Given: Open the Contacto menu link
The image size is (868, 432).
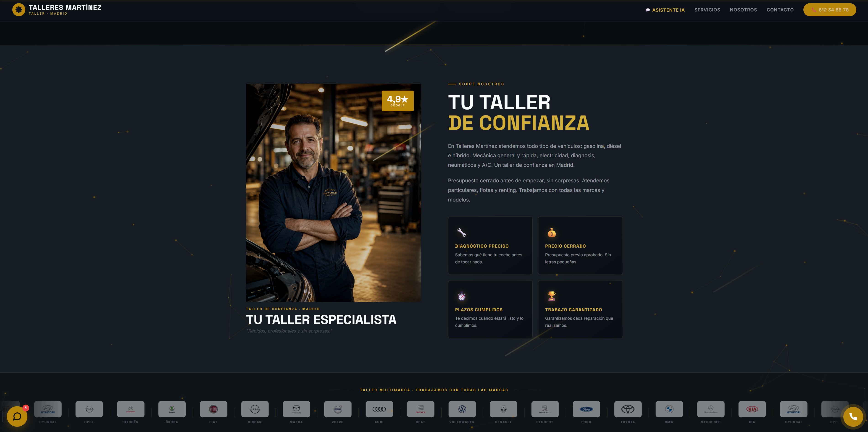Looking at the screenshot, I should 780,10.
